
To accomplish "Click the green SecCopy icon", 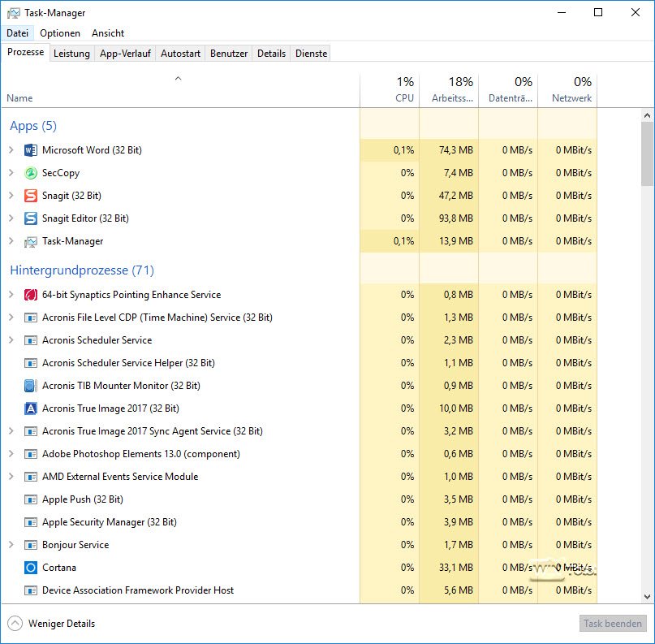I will tap(31, 173).
